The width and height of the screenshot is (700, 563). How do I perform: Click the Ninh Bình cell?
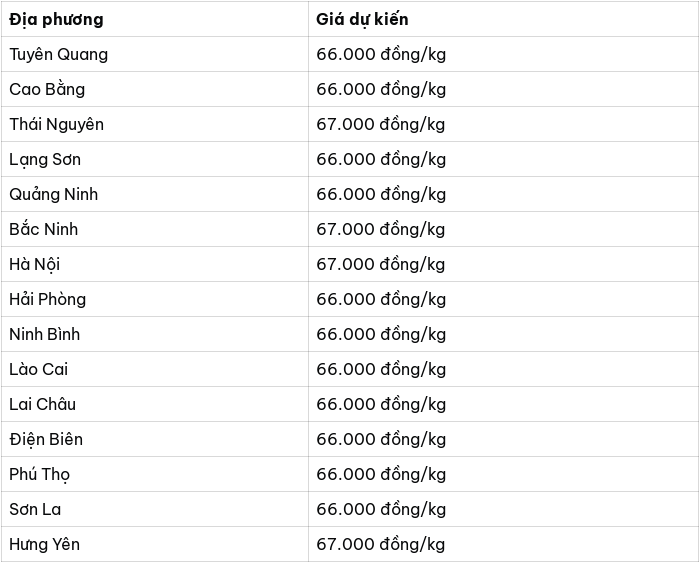click(x=154, y=334)
